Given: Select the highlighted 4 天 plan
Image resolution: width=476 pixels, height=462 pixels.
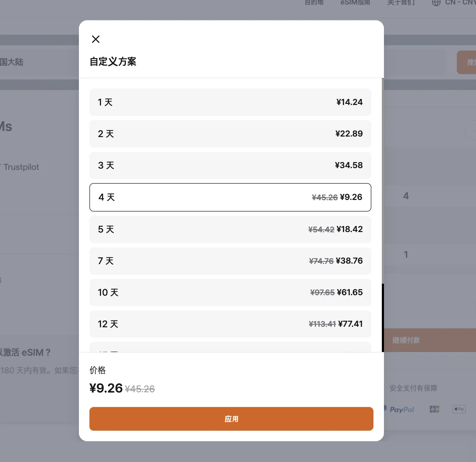Looking at the screenshot, I should (x=230, y=197).
